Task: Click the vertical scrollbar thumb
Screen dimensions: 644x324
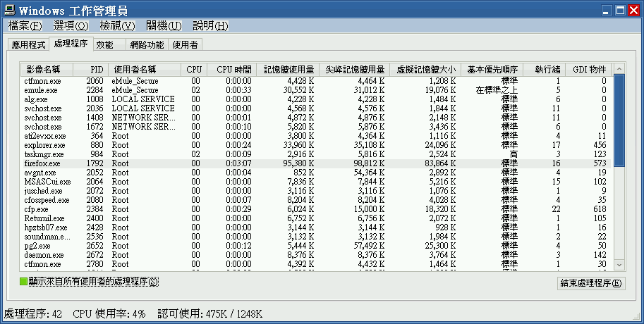Action: (x=619, y=120)
